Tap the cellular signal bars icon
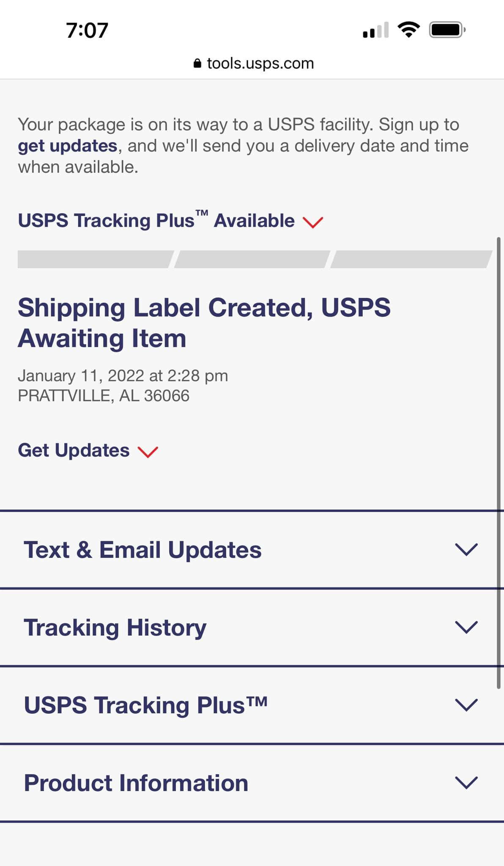 coord(375,30)
